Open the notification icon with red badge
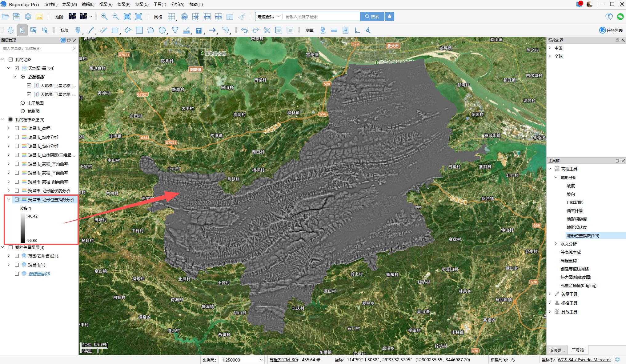 click(579, 4)
